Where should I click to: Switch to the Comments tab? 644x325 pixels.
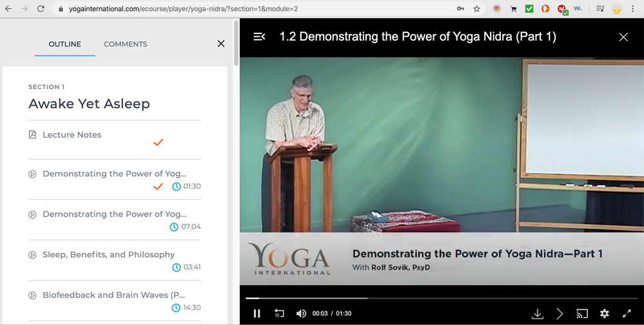pos(125,44)
